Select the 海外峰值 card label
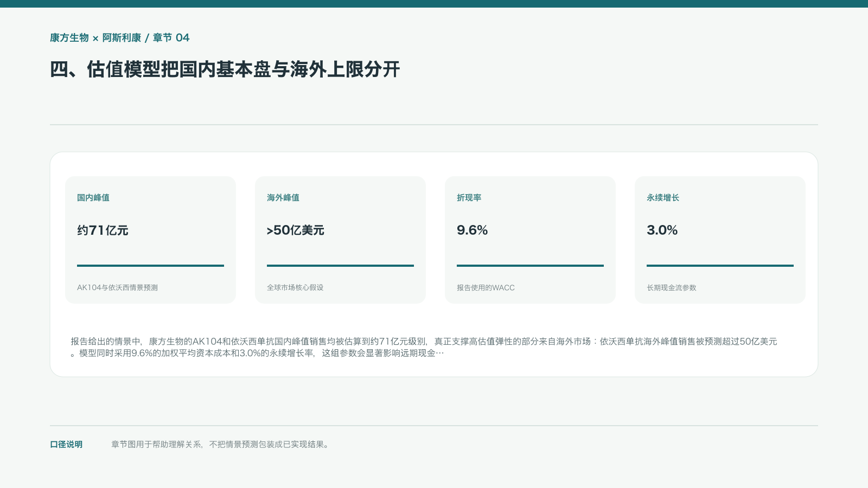Viewport: 868px width, 488px height. 283,198
